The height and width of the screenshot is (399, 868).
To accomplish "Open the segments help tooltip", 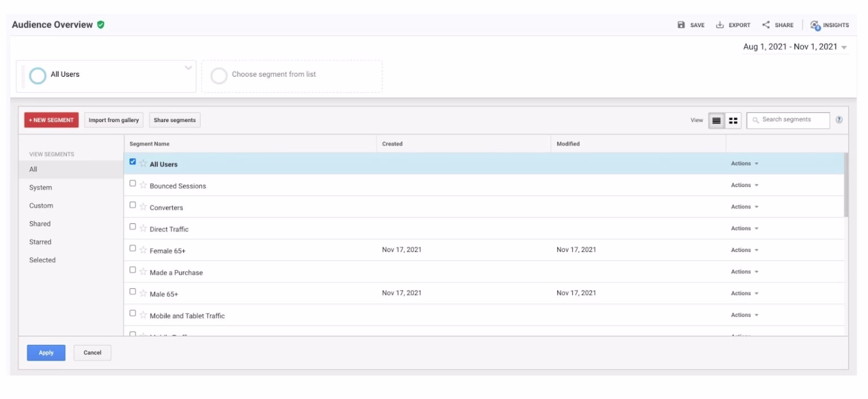I will click(x=839, y=120).
